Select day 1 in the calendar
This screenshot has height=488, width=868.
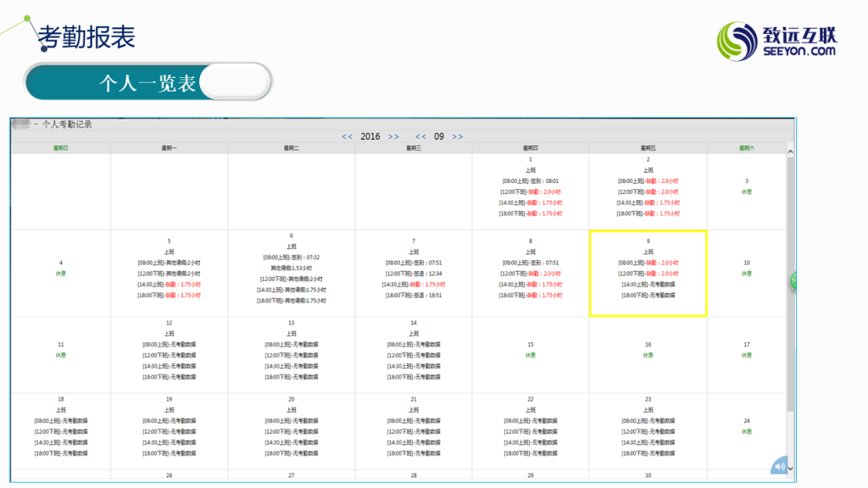click(x=531, y=186)
